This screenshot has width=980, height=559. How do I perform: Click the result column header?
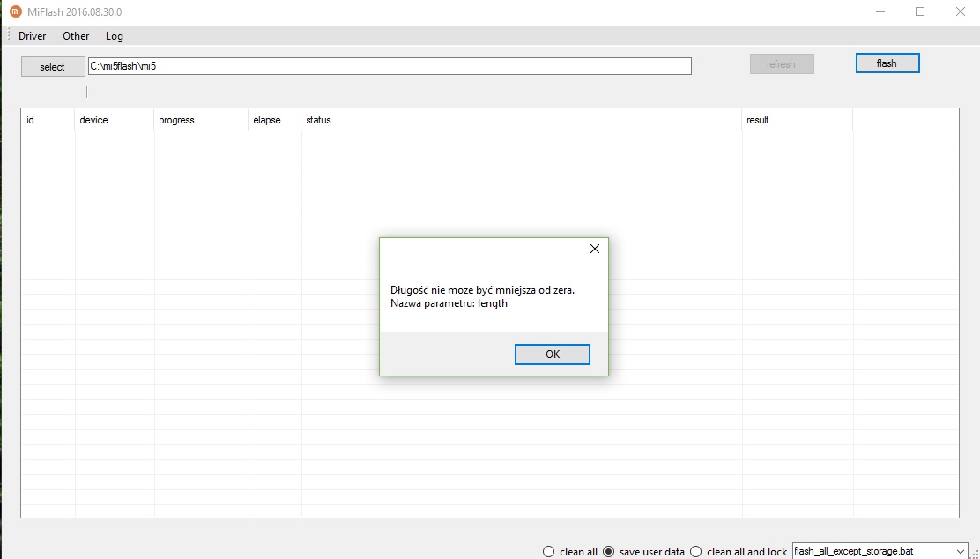coord(758,120)
